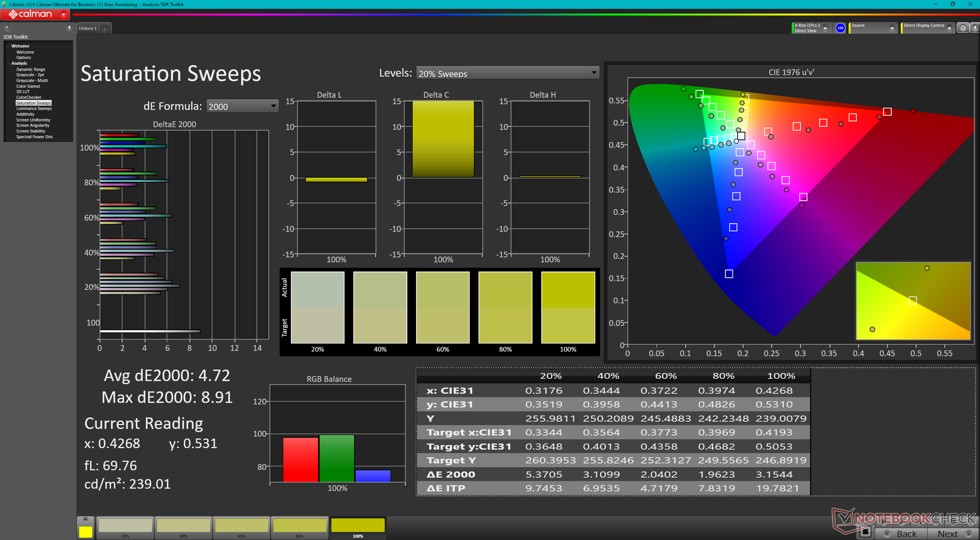Click the round button atop the sidebar
Image resolution: width=980 pixels, height=540 pixels.
tap(7, 28)
